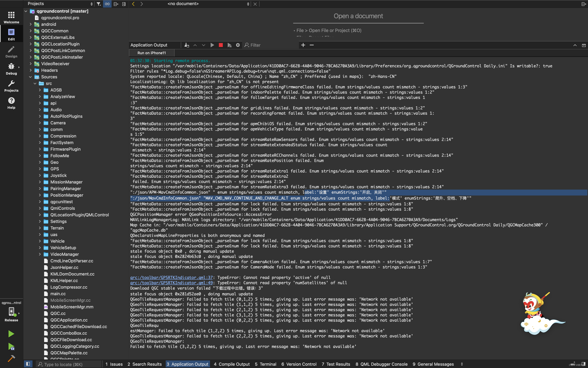This screenshot has width=588, height=368.
Task: Click the green Run button
Action: [11, 334]
